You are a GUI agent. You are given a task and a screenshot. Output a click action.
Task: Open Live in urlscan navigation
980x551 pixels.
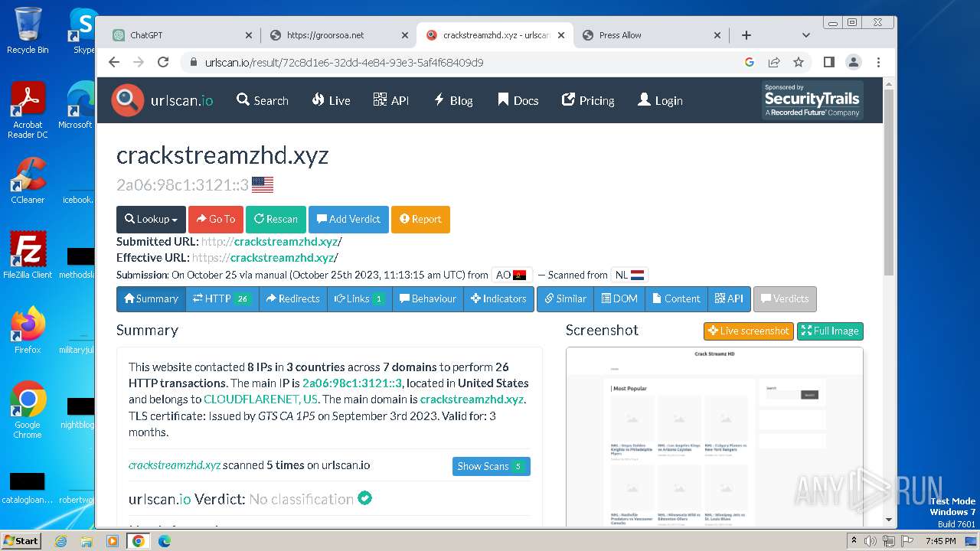[x=331, y=100]
